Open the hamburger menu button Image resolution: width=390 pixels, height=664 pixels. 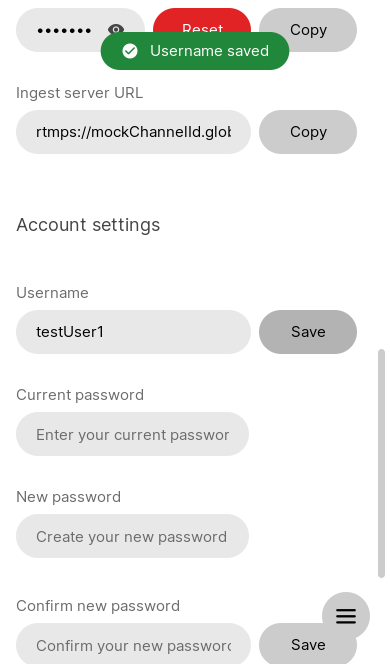coord(346,616)
